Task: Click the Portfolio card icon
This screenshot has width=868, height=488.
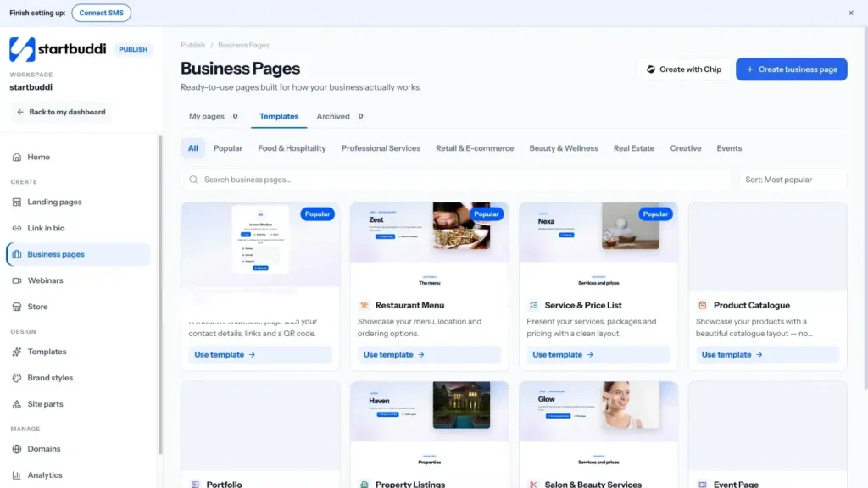Action: pyautogui.click(x=196, y=484)
